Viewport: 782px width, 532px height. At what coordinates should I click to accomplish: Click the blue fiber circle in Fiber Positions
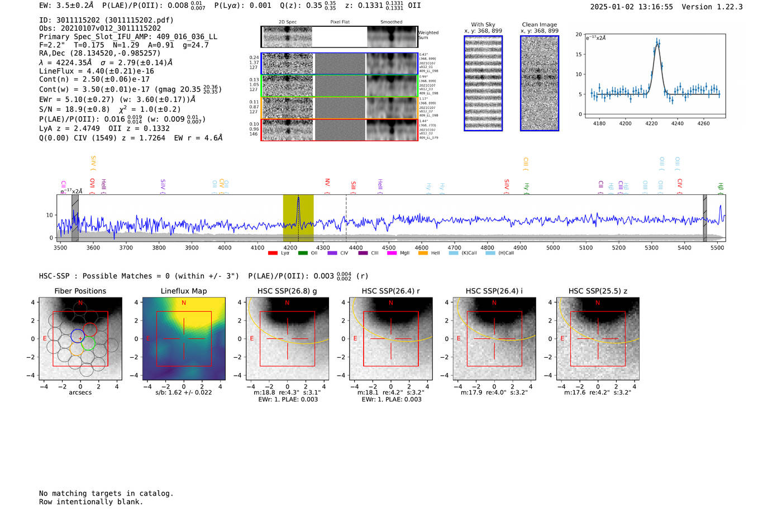pyautogui.click(x=78, y=336)
